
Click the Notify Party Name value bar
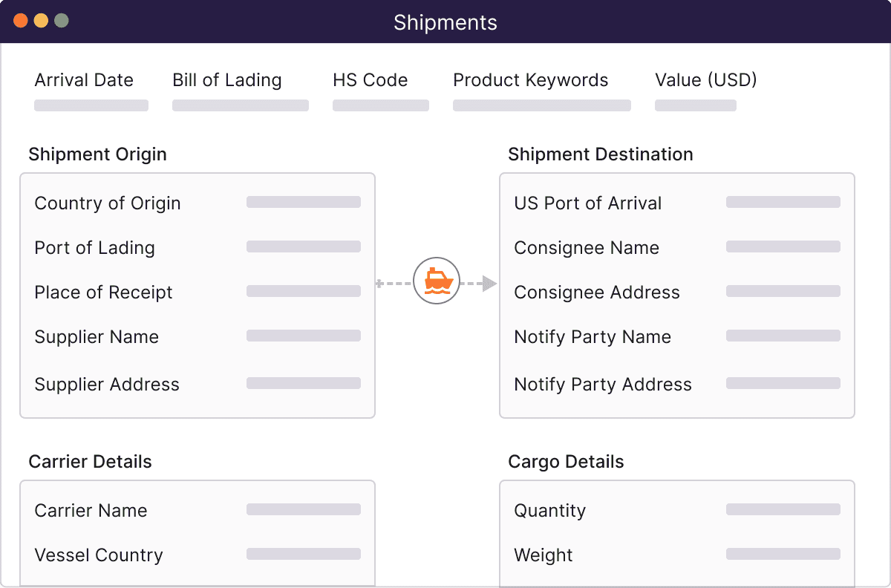[x=782, y=335]
